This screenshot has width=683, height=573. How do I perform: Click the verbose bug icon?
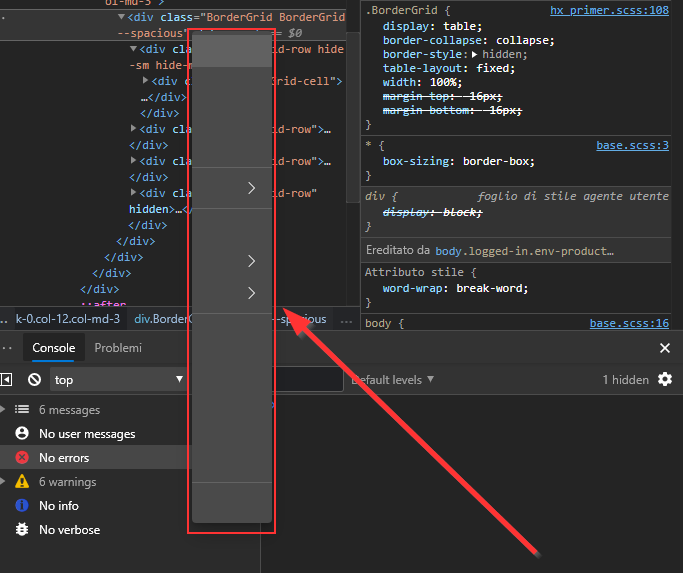tap(22, 529)
